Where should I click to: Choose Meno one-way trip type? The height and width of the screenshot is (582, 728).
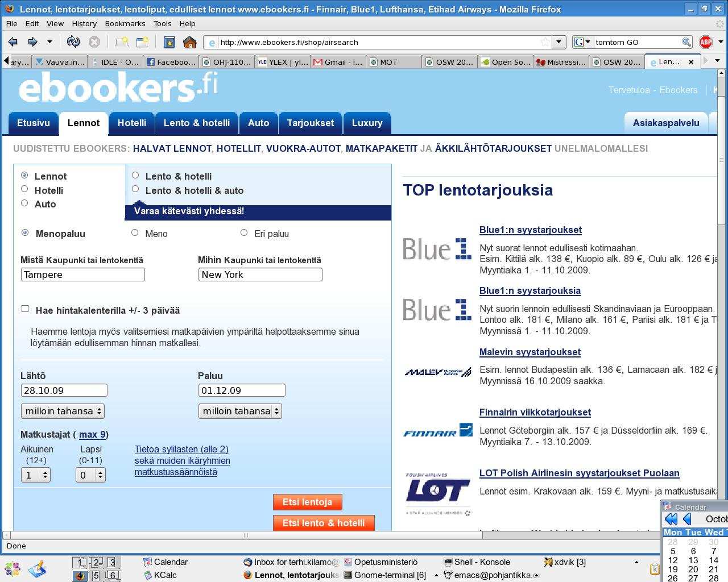click(135, 232)
